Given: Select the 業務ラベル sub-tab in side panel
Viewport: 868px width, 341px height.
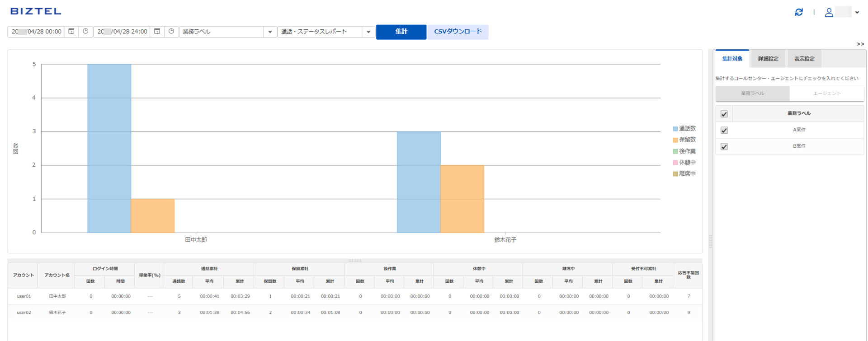Looking at the screenshot, I should coord(753,93).
